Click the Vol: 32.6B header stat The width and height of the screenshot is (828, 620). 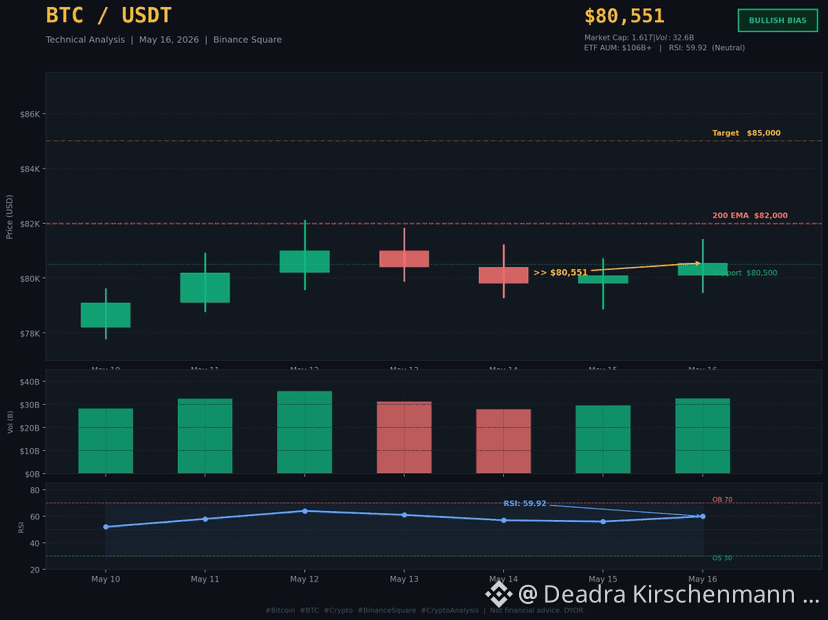tap(674, 37)
